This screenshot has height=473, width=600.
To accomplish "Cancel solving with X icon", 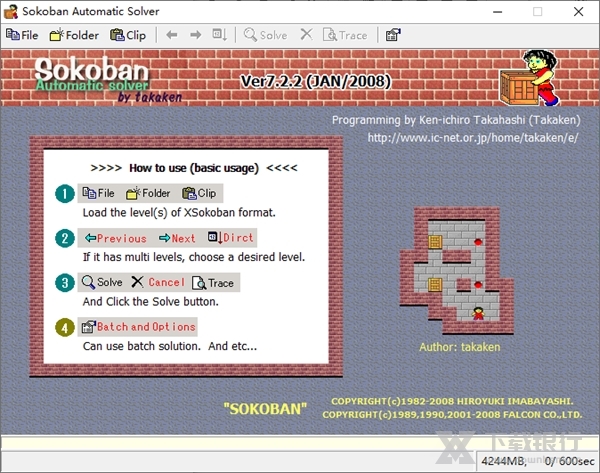I will (x=306, y=35).
